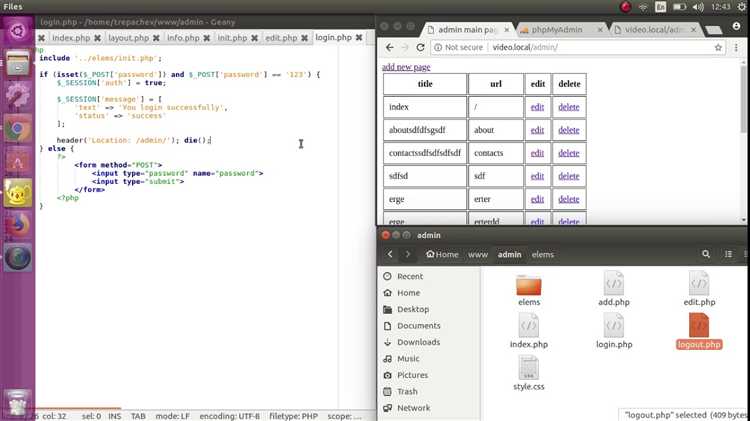Open the Trash icon in the dock
Viewport: 750px width, 421px height.
18,403
